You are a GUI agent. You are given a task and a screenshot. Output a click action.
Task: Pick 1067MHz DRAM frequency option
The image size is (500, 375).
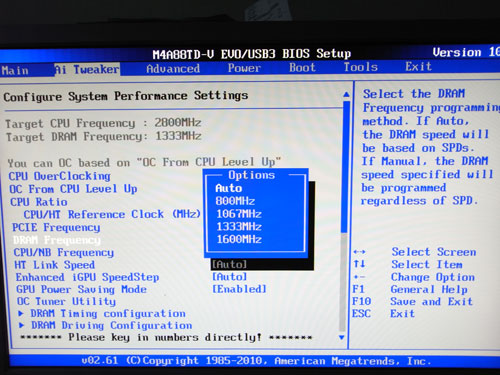tap(239, 214)
